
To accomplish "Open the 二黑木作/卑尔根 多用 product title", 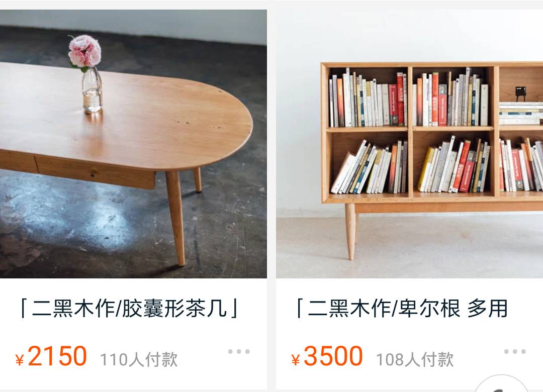I will pyautogui.click(x=402, y=308).
